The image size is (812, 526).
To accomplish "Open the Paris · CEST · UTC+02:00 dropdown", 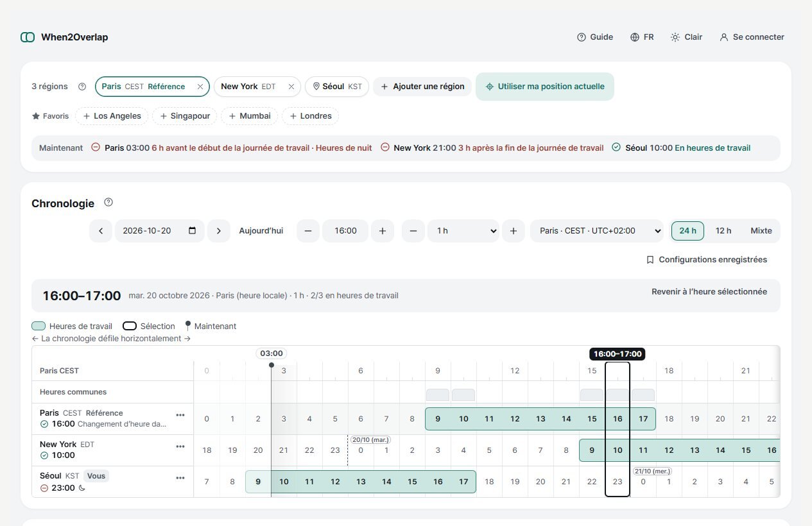I will pyautogui.click(x=597, y=231).
